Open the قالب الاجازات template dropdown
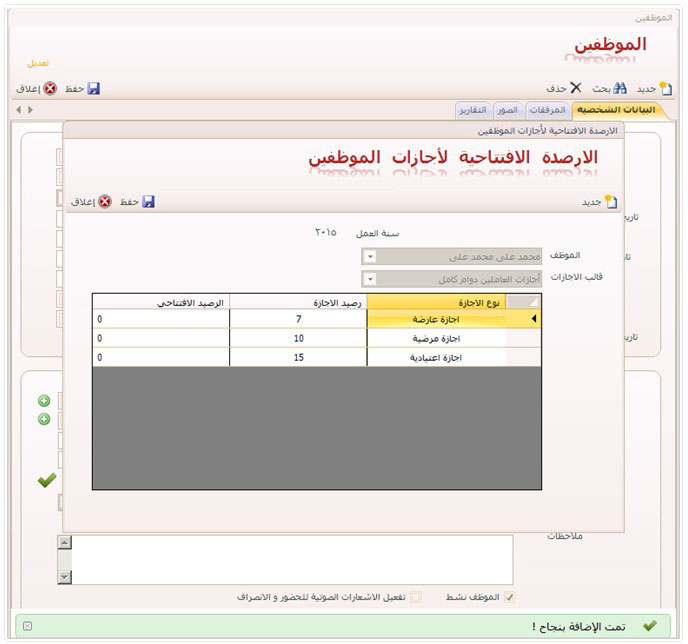The height and width of the screenshot is (644, 688). [x=370, y=279]
